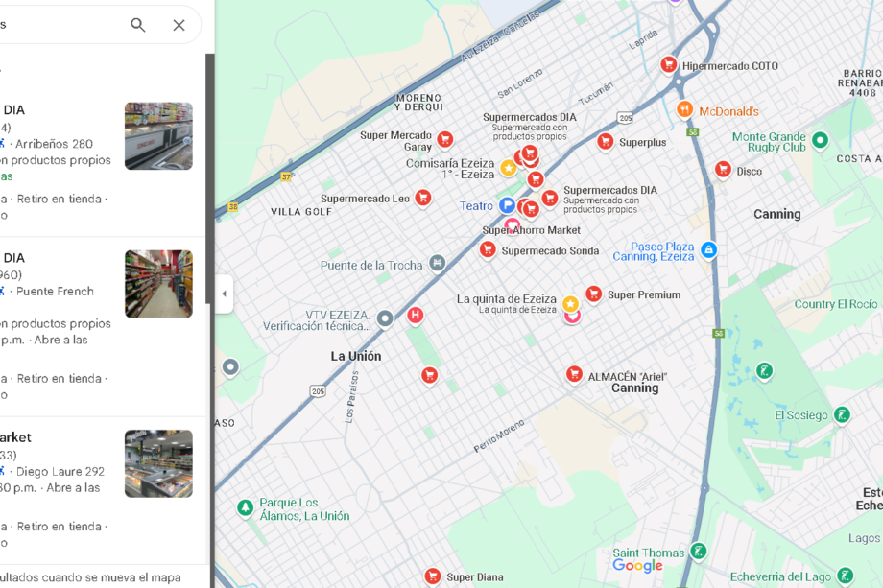Click the Google logo on the map

(637, 566)
